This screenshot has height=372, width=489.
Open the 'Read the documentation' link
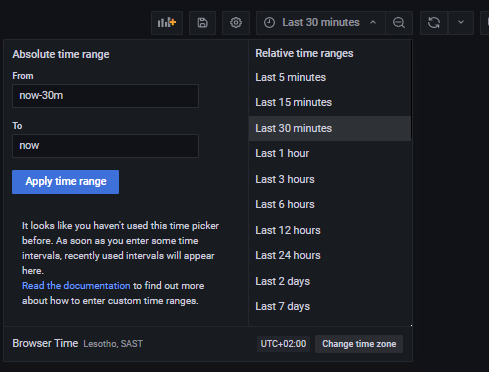point(76,286)
